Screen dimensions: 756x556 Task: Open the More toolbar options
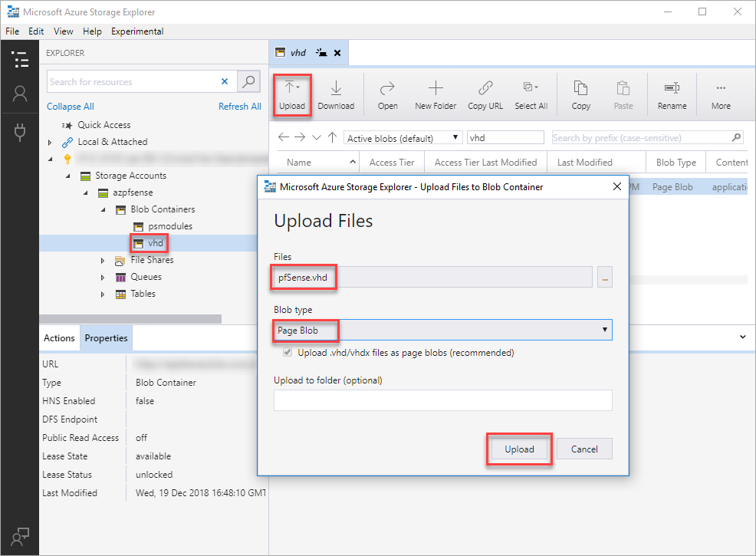[721, 95]
